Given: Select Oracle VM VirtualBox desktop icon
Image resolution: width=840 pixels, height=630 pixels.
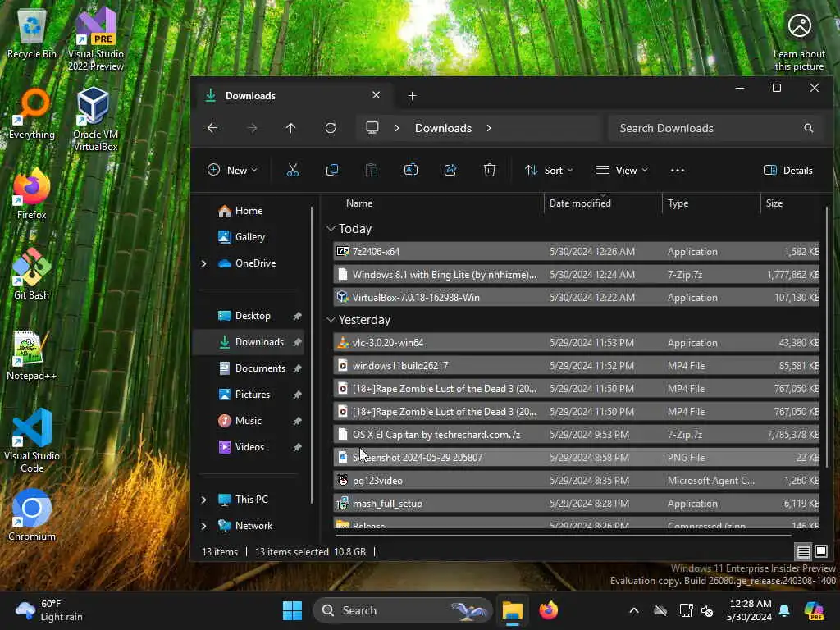Looking at the screenshot, I should tap(96, 119).
